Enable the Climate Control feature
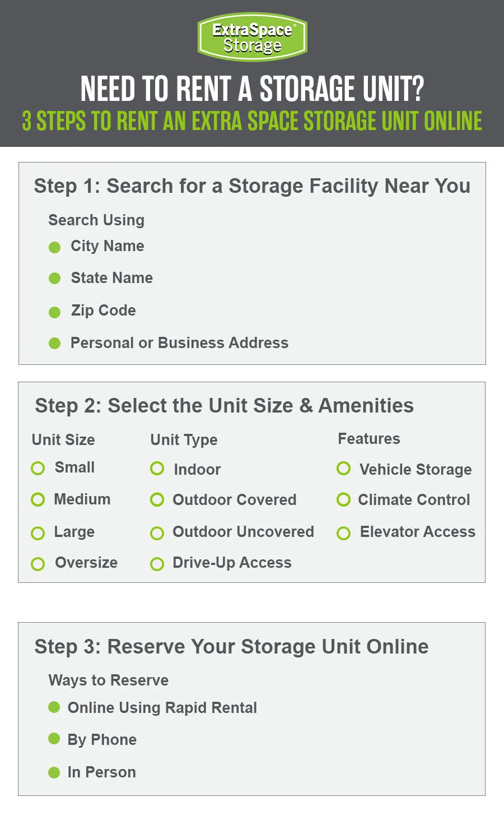This screenshot has height=820, width=504. [344, 500]
